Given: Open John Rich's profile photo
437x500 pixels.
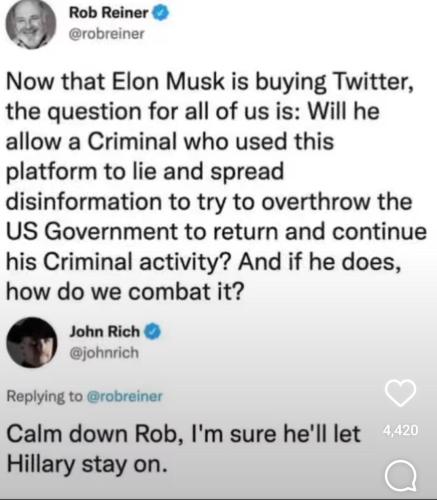Looking at the screenshot, I should (x=32, y=342).
